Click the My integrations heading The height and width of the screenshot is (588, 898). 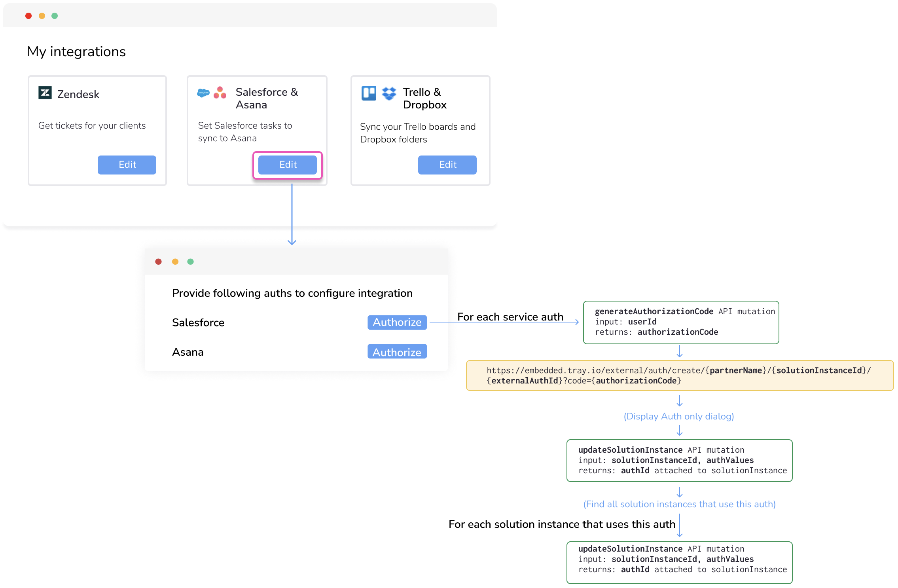pyautogui.click(x=76, y=52)
